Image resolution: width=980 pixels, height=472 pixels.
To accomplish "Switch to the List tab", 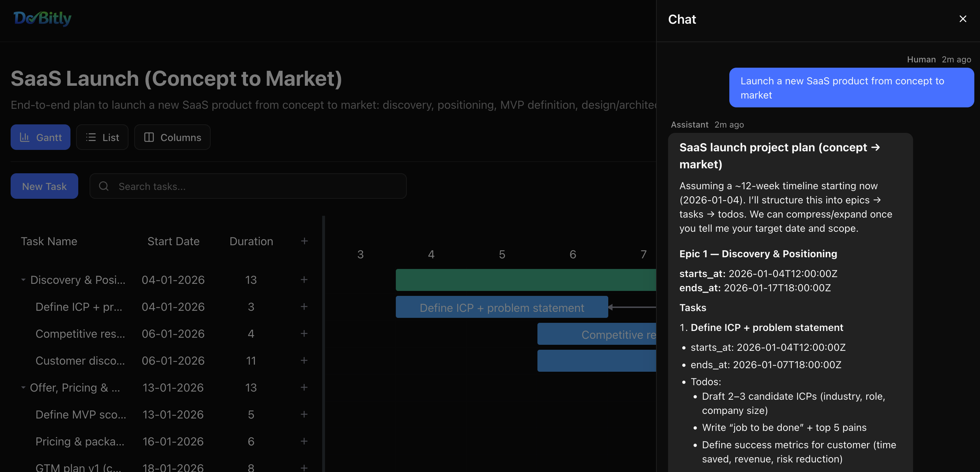I will tap(102, 137).
